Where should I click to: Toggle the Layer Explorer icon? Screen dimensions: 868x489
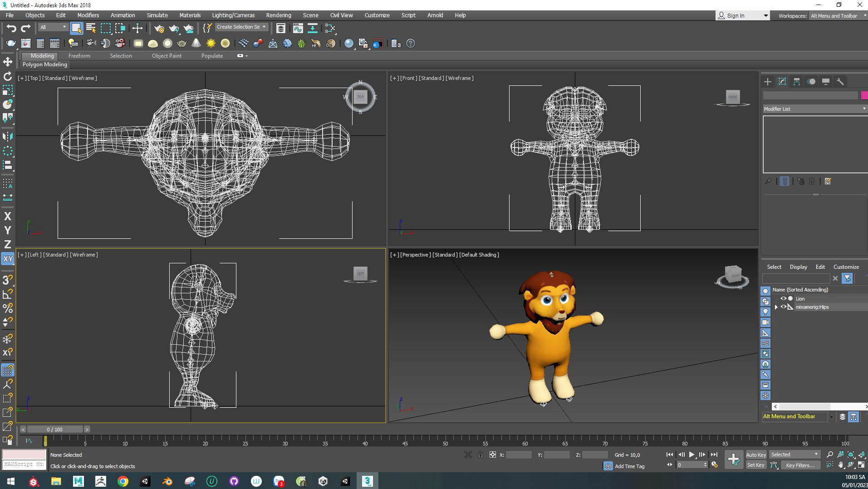point(281,28)
